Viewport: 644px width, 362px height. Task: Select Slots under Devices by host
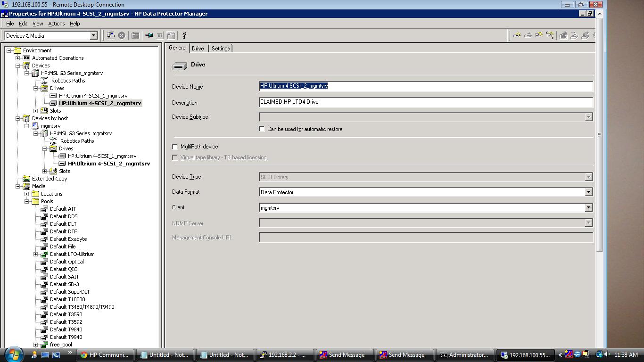[x=64, y=171]
